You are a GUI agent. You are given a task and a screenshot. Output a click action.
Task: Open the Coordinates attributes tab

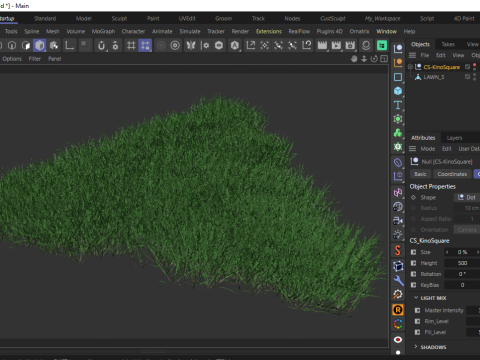(x=452, y=174)
